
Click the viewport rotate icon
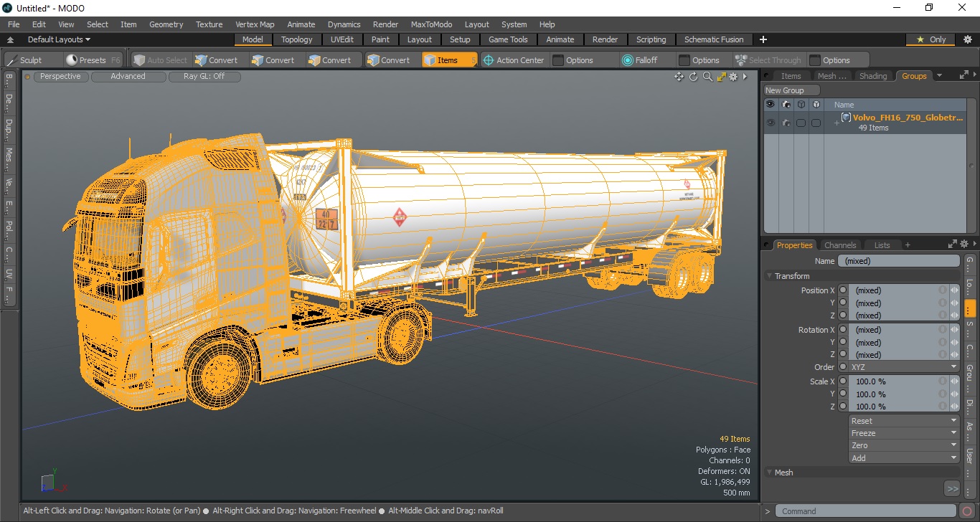[694, 77]
